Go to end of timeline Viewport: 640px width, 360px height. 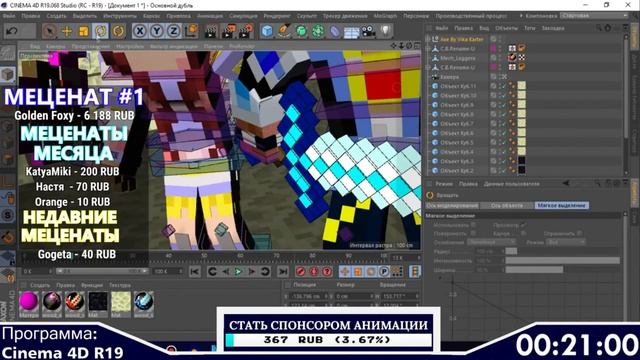click(x=282, y=271)
